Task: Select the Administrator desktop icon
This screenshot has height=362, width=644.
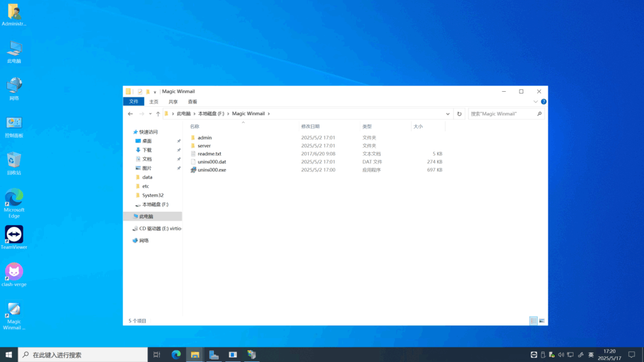Action: coord(14,15)
